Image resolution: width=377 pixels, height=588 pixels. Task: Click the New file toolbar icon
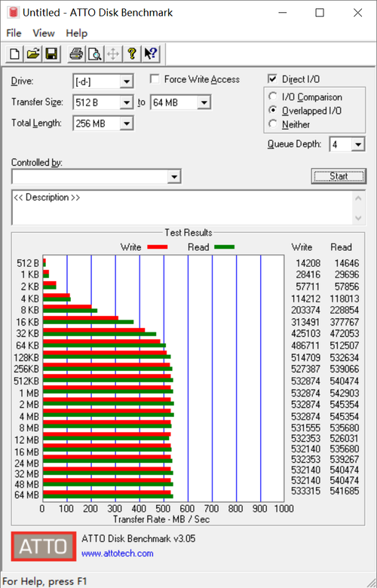[14, 54]
